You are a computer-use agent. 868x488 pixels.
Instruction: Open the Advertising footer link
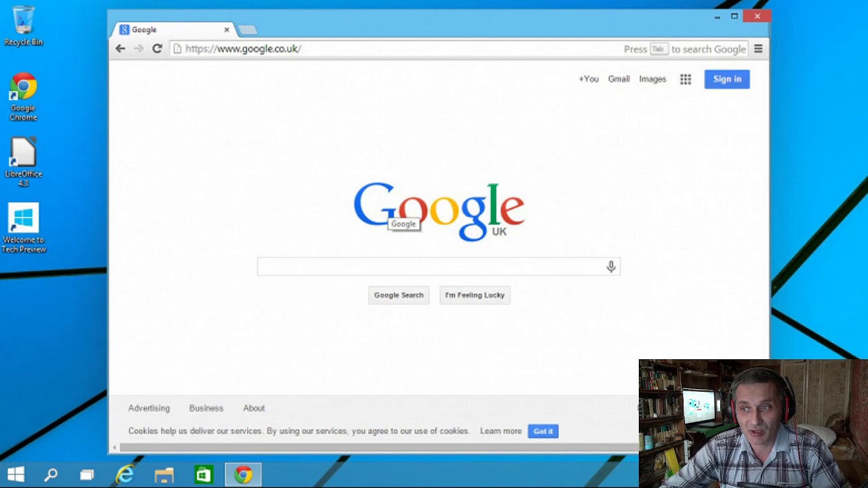tap(149, 408)
